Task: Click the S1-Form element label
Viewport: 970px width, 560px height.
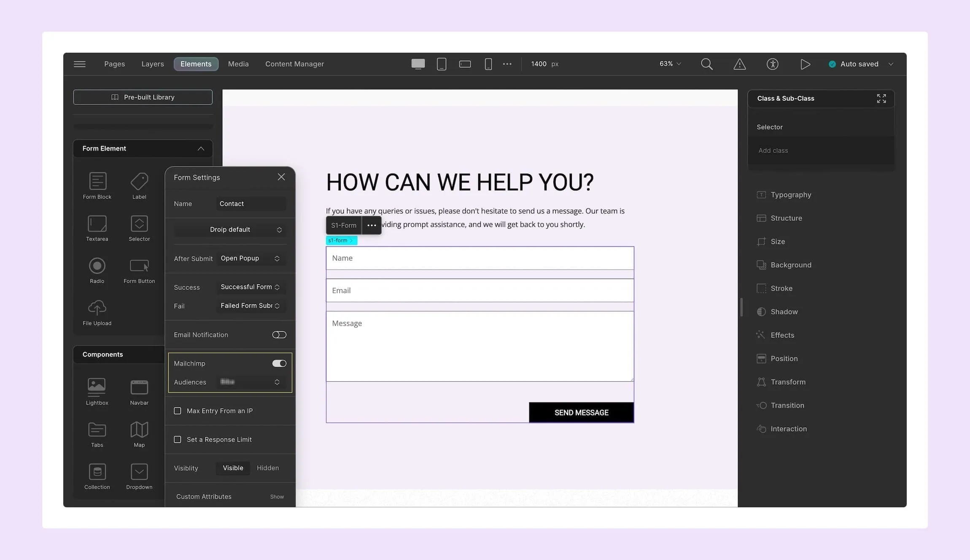Action: [344, 225]
